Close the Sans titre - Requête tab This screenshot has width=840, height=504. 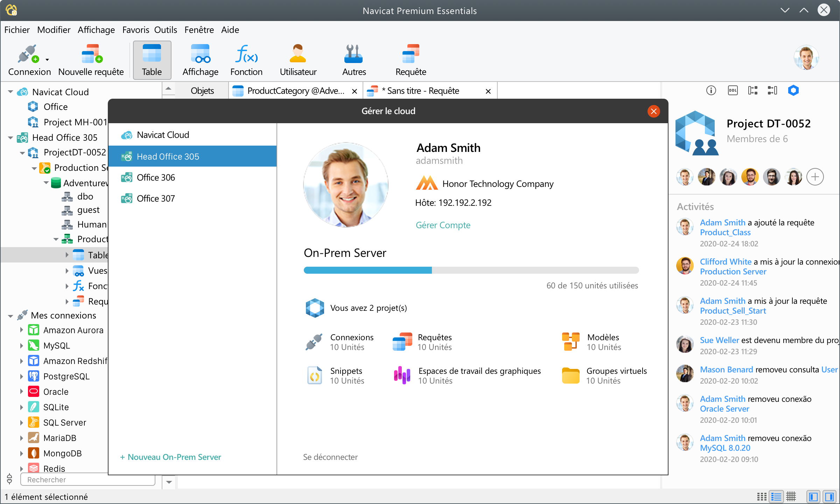488,91
